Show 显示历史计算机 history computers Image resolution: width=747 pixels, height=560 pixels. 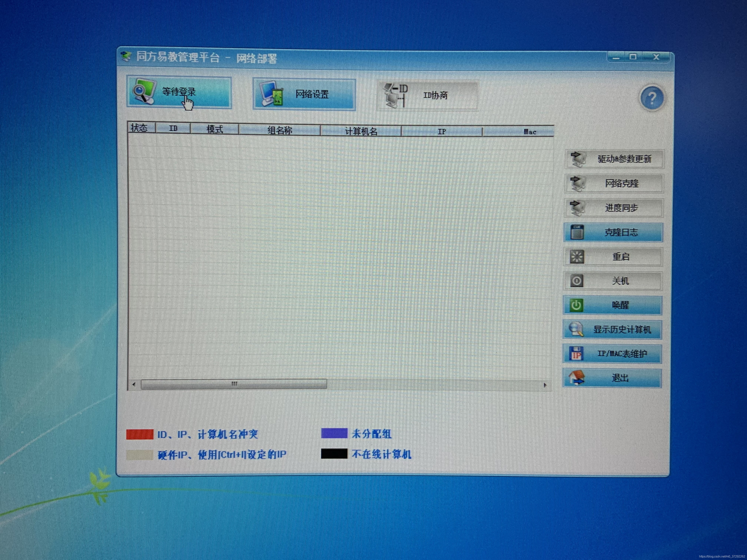coord(612,329)
